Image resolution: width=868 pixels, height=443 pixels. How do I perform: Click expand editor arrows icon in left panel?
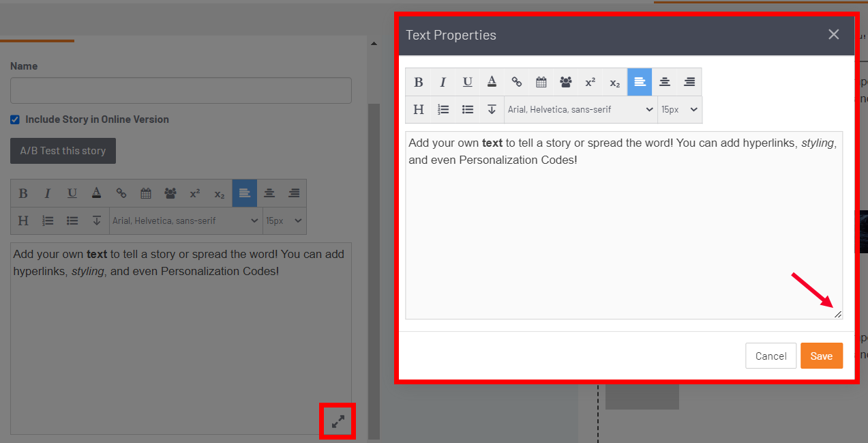click(x=338, y=421)
